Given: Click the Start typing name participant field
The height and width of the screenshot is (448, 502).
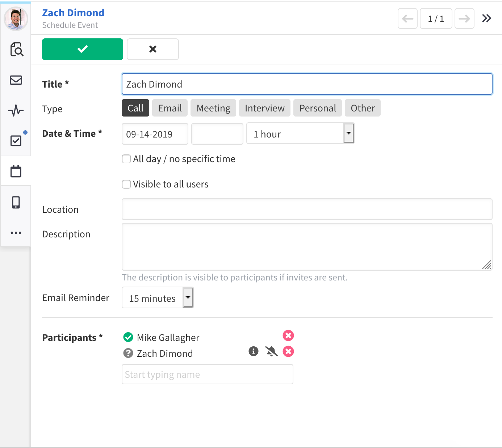Looking at the screenshot, I should 208,374.
